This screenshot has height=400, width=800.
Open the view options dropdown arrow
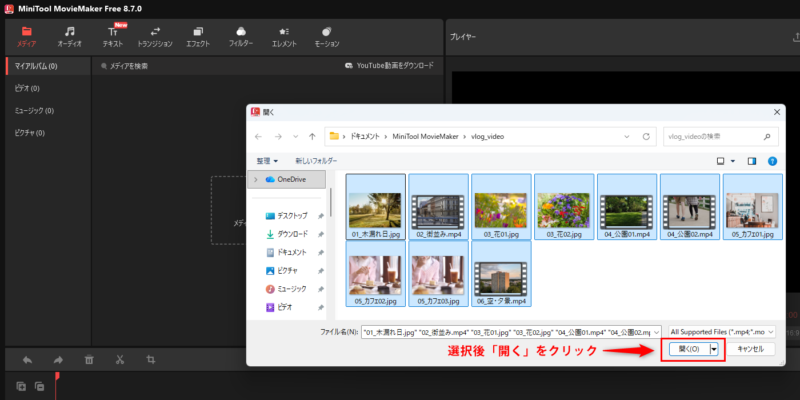[733, 161]
